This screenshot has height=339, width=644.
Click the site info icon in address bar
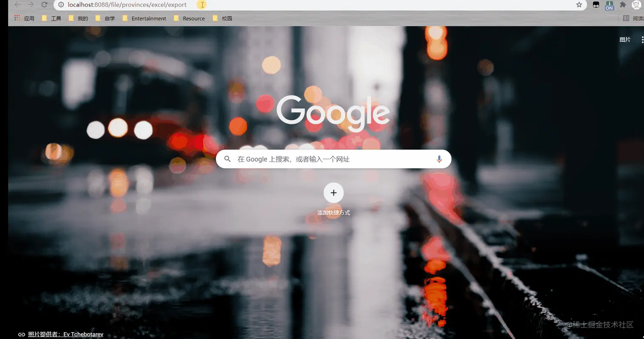click(61, 5)
